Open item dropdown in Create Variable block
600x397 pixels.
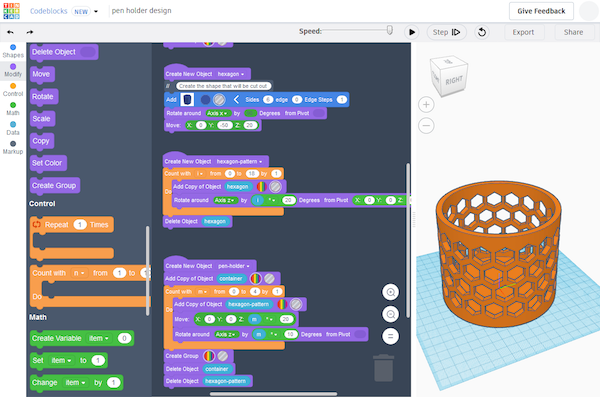tap(99, 338)
